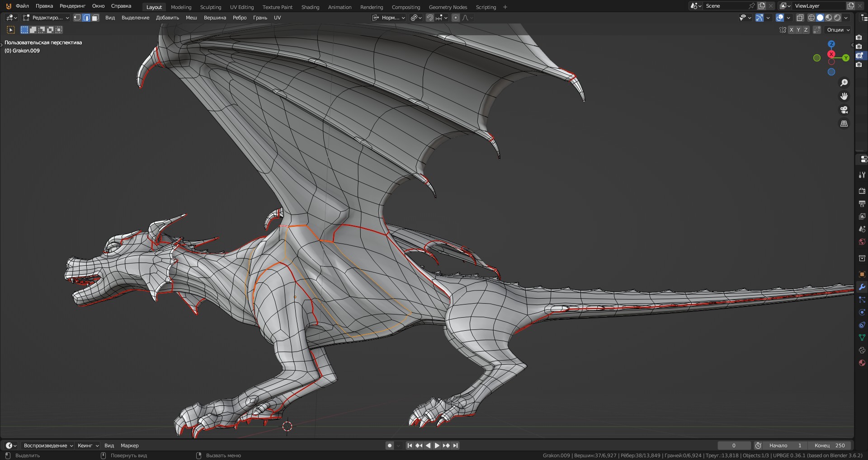Toggle viewport overlays display
Viewport: 868px width, 460px height.
780,18
